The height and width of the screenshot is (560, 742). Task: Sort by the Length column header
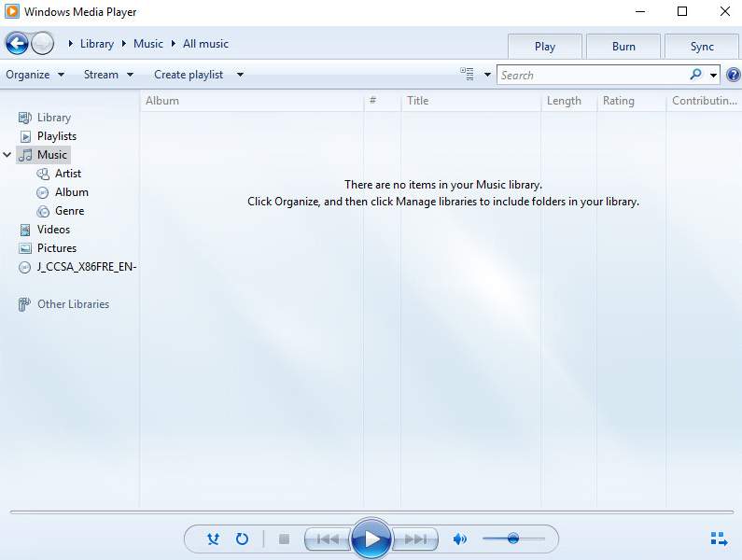point(568,101)
